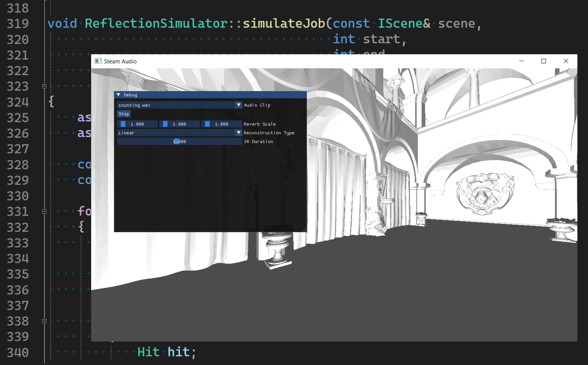Adjust the third Reverb Scale slider
Image resolution: width=588 pixels, height=365 pixels.
pos(221,124)
